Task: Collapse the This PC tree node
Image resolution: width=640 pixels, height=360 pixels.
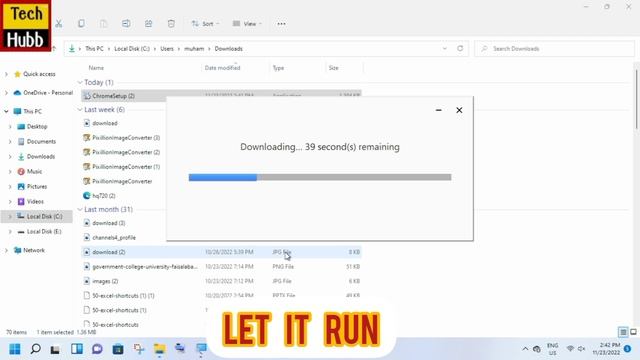Action: [x=6, y=111]
